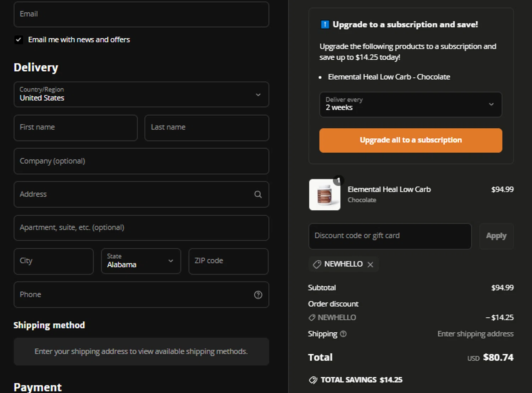Click the Shipping info help icon
The width and height of the screenshot is (532, 393).
[x=343, y=334]
